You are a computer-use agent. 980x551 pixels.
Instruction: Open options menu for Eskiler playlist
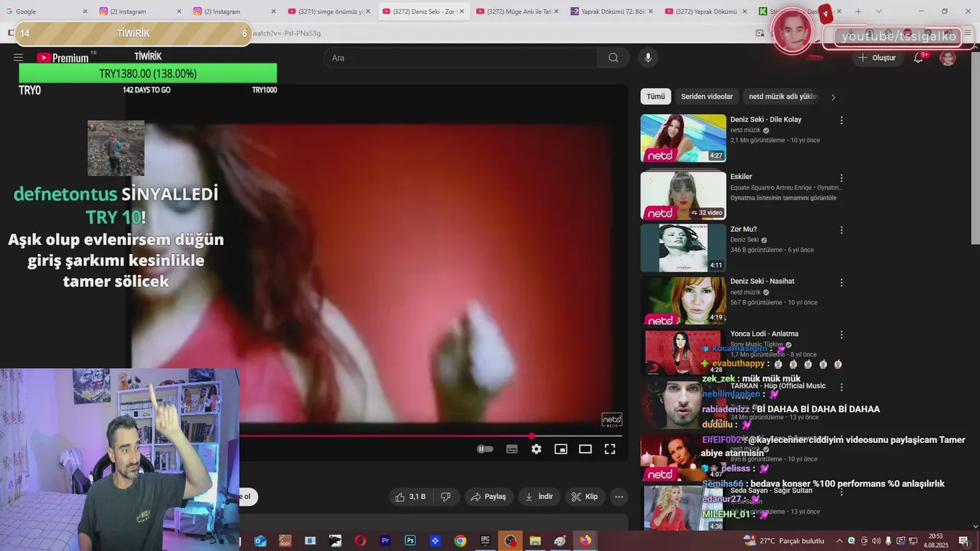tap(841, 178)
